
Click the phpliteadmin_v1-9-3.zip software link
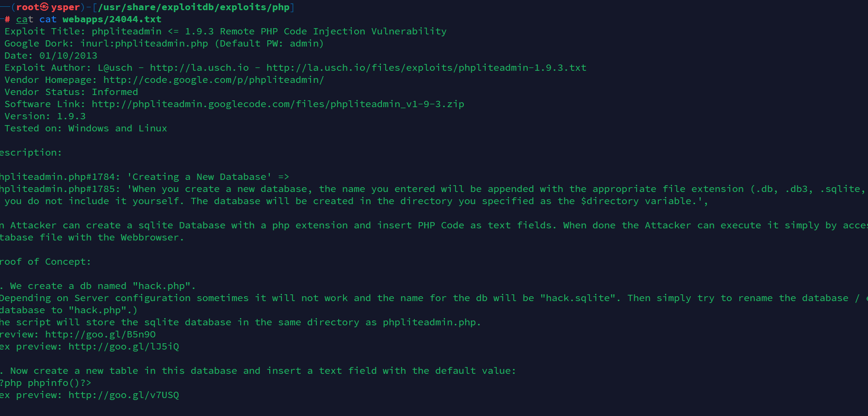278,104
